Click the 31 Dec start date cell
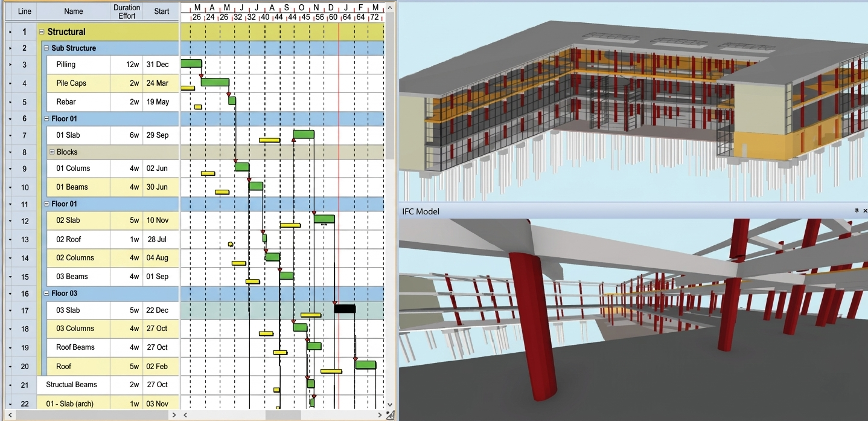Viewport: 868px width, 421px height. [161, 65]
